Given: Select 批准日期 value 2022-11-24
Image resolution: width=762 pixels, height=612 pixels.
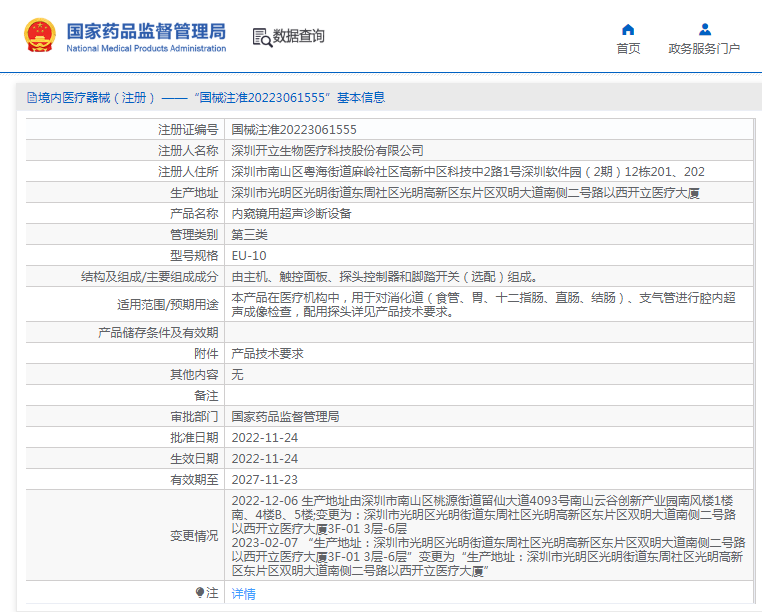Looking at the screenshot, I should (x=265, y=437).
